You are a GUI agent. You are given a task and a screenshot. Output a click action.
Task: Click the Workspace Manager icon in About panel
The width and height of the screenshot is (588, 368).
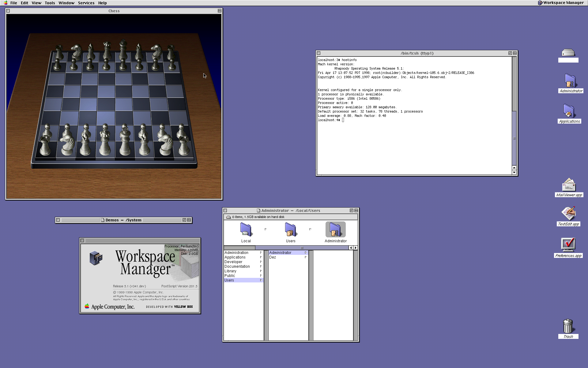pos(96,258)
